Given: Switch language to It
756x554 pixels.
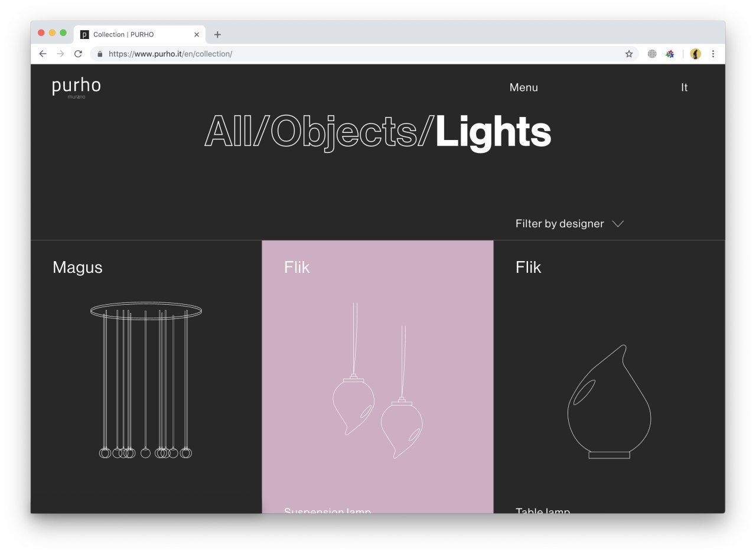Looking at the screenshot, I should (684, 87).
